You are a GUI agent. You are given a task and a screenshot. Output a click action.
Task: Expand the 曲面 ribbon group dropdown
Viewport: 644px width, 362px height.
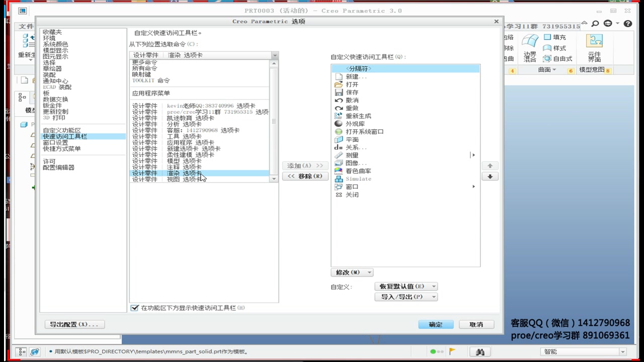click(547, 70)
